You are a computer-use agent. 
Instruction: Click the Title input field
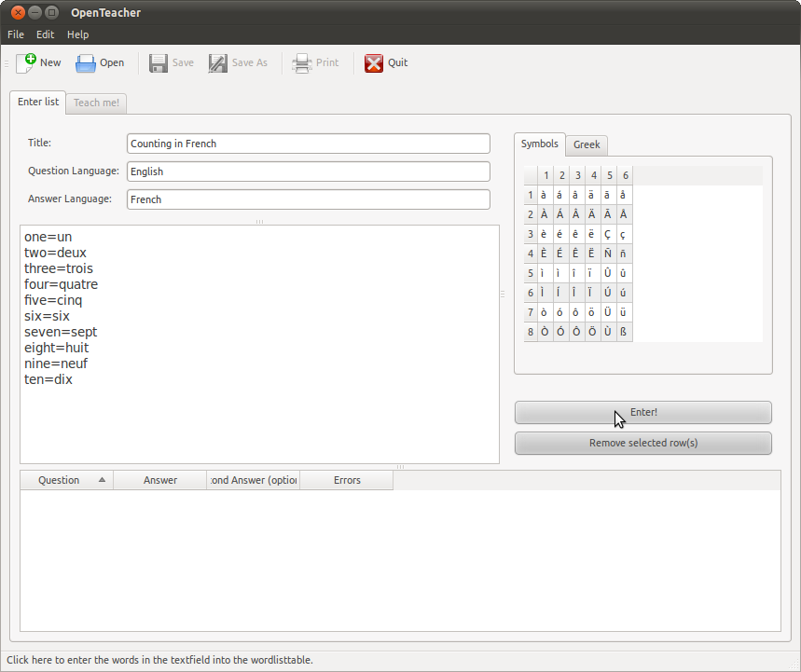pyautogui.click(x=308, y=144)
